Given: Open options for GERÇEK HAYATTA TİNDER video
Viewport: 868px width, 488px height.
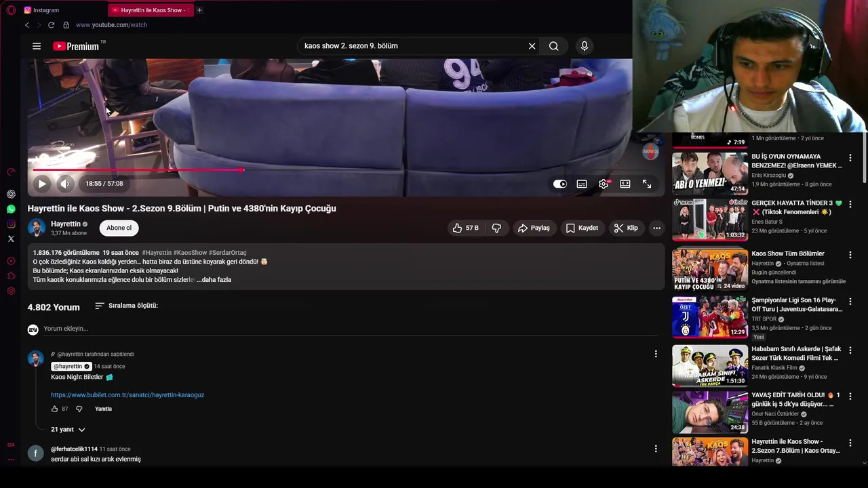Looking at the screenshot, I should tap(850, 204).
